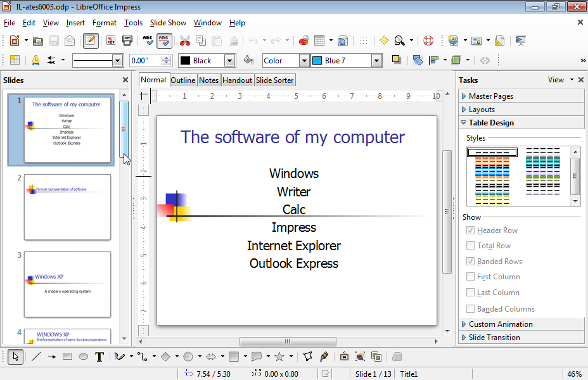Viewport: 588px width, 380px height.
Task: Toggle the Total Row checkbox
Action: (470, 246)
